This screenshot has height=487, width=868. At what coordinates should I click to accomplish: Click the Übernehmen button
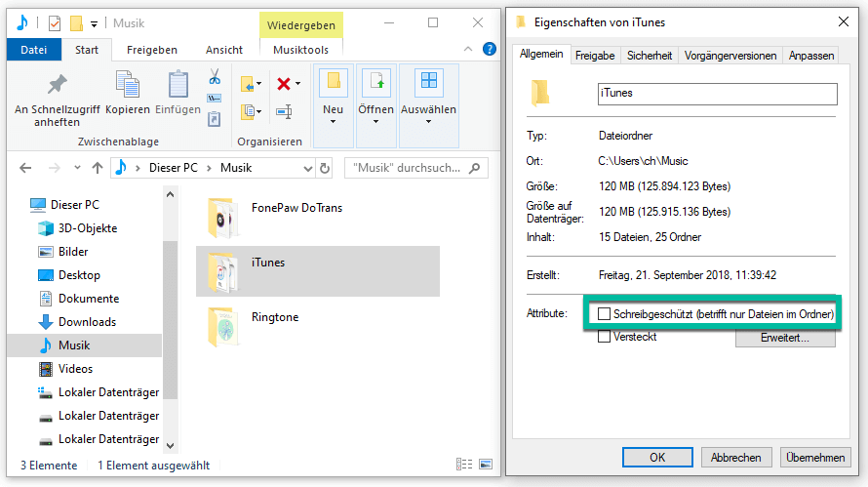[x=815, y=457]
